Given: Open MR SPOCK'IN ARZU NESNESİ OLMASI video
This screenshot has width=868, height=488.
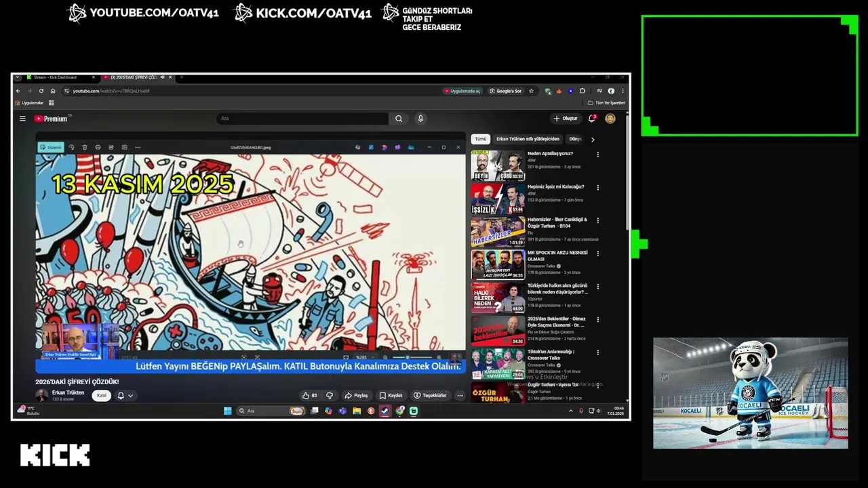Looking at the screenshot, I should click(557, 256).
